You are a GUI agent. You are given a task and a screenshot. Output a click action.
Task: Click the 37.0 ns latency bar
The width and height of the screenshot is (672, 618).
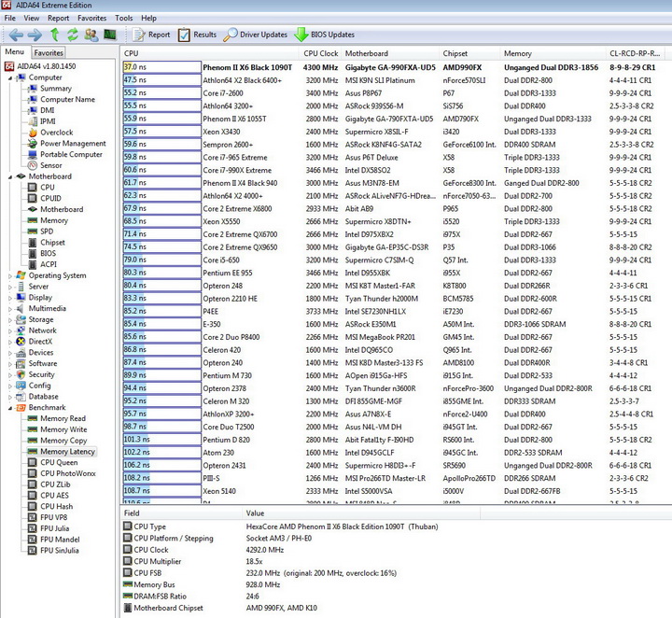pos(162,67)
